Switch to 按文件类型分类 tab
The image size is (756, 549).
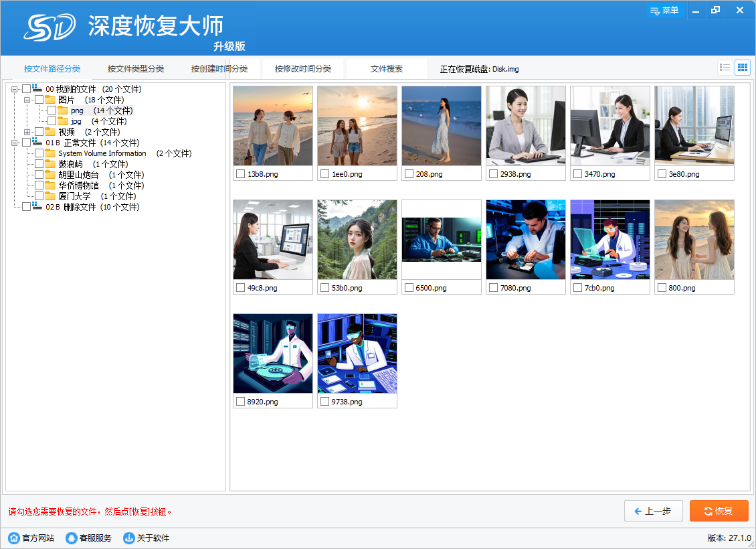coord(136,69)
